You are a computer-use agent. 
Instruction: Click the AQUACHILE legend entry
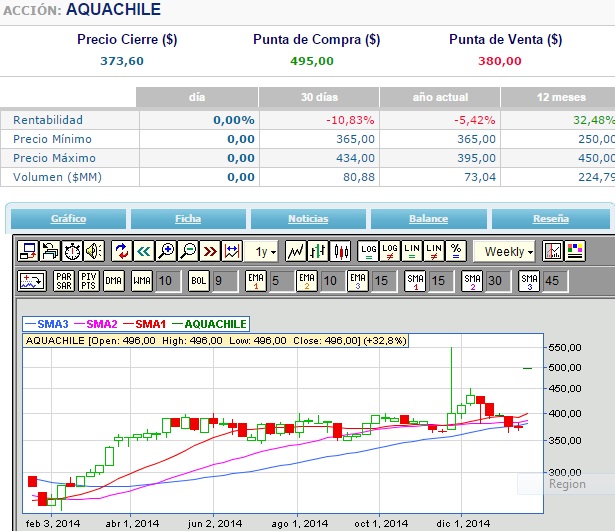tap(209, 324)
